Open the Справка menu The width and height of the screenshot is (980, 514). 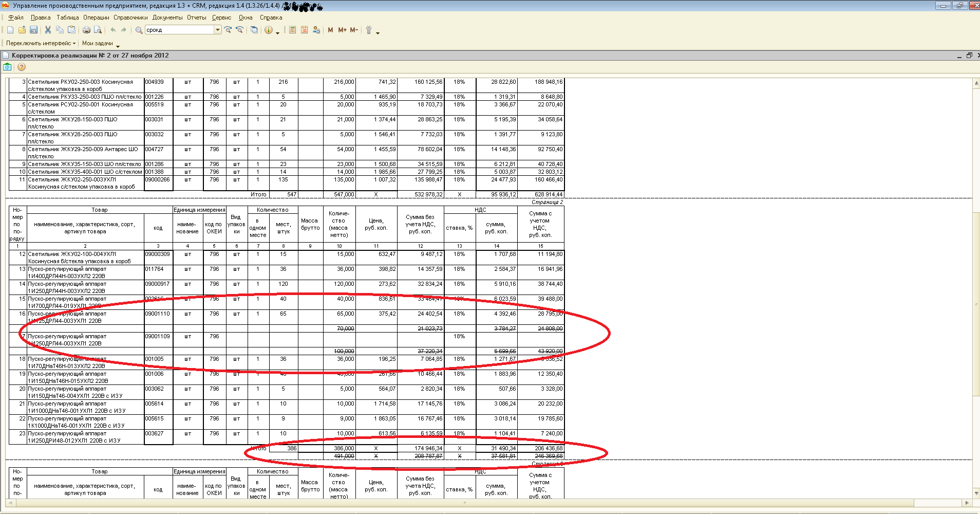(x=271, y=17)
